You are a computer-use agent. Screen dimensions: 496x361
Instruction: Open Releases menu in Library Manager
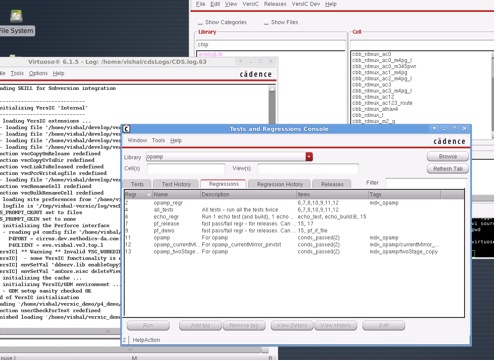click(275, 4)
